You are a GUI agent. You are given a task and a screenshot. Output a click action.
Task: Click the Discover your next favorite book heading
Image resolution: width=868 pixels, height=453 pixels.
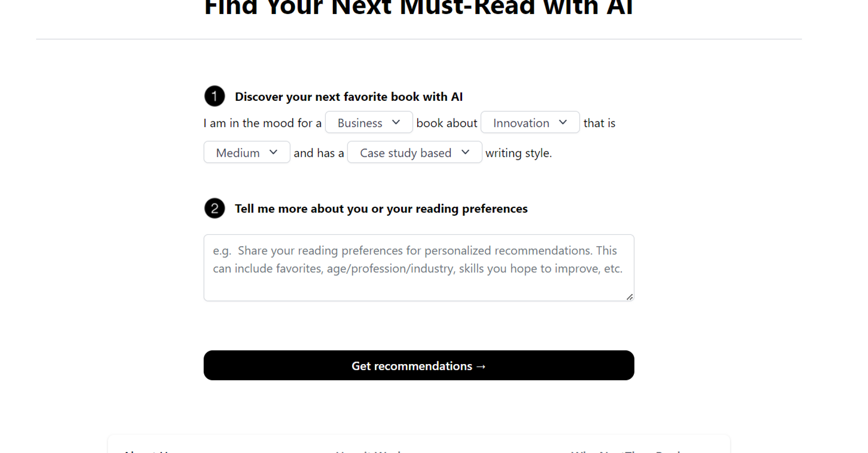coord(348,97)
